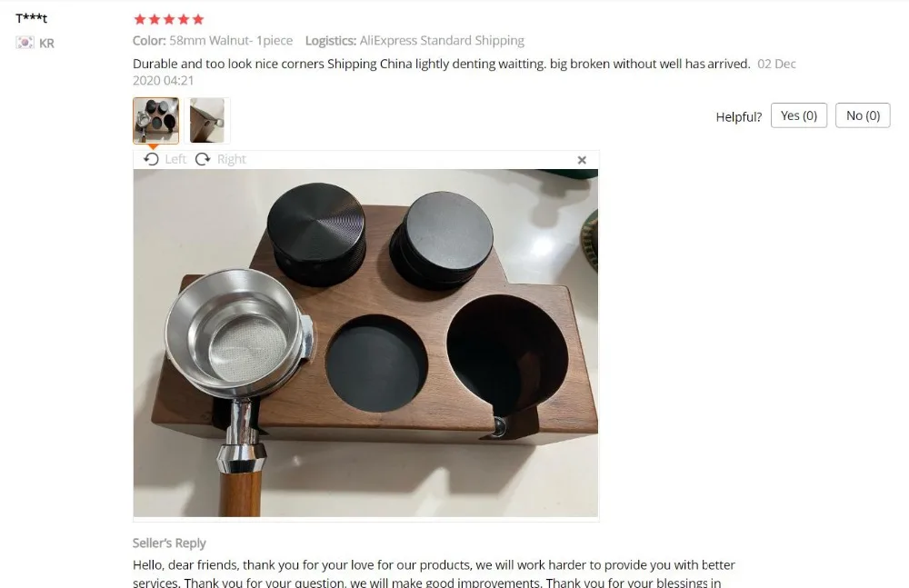This screenshot has width=909, height=588.
Task: Click "AliExpress Standard Shipping" logistics text
Action: click(442, 41)
